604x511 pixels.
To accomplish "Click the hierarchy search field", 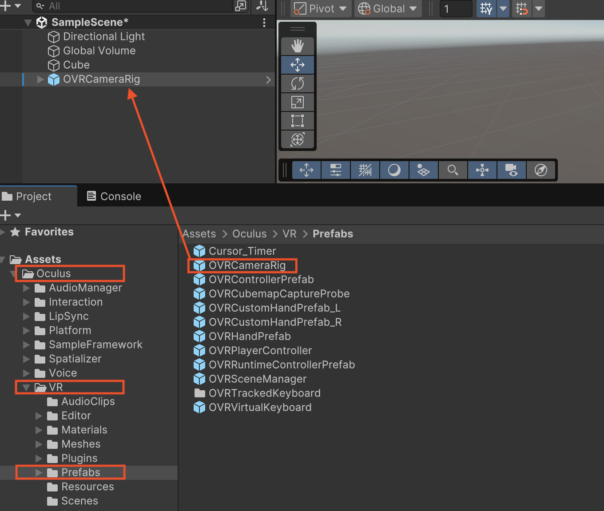I will point(133,6).
